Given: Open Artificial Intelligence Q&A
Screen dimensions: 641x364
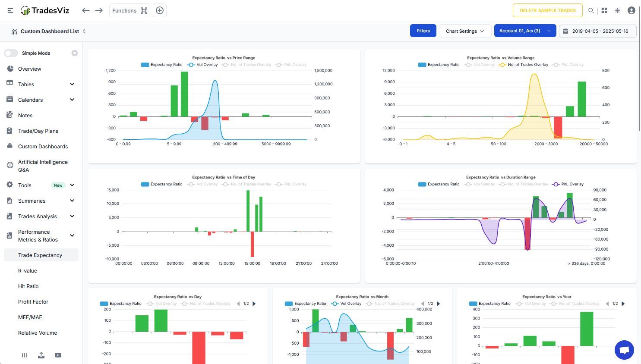Looking at the screenshot, I should tap(43, 166).
